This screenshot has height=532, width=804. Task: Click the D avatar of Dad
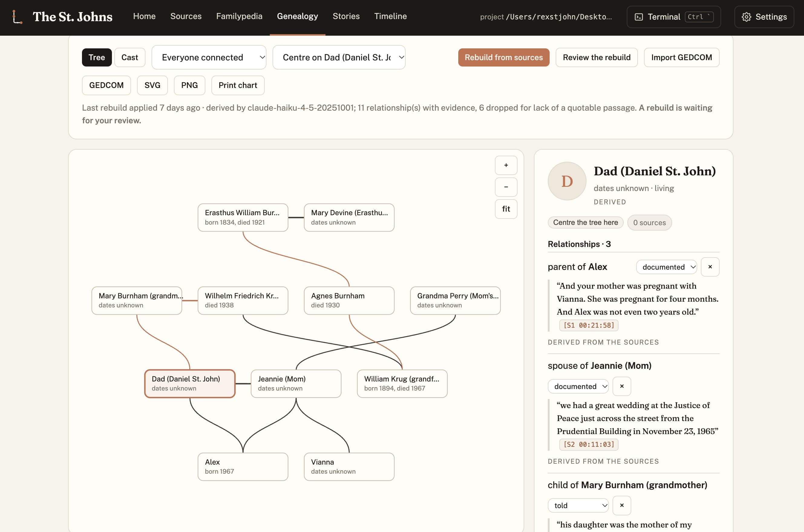[x=567, y=181]
